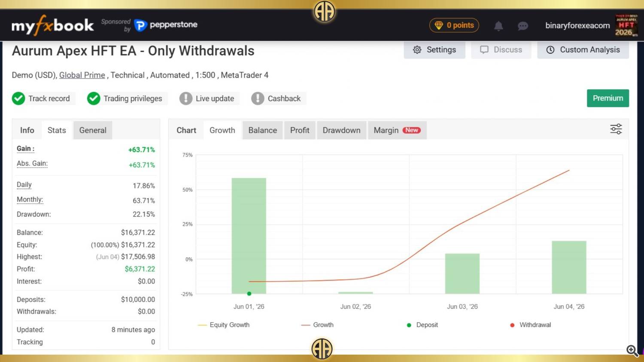644x362 pixels.
Task: Click the Abs. Gain label
Action: pos(32,163)
